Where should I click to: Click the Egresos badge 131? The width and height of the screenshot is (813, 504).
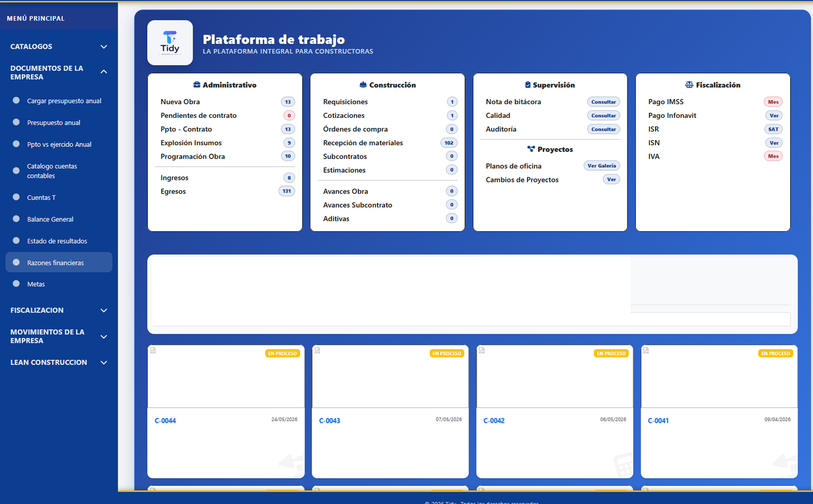tap(287, 191)
